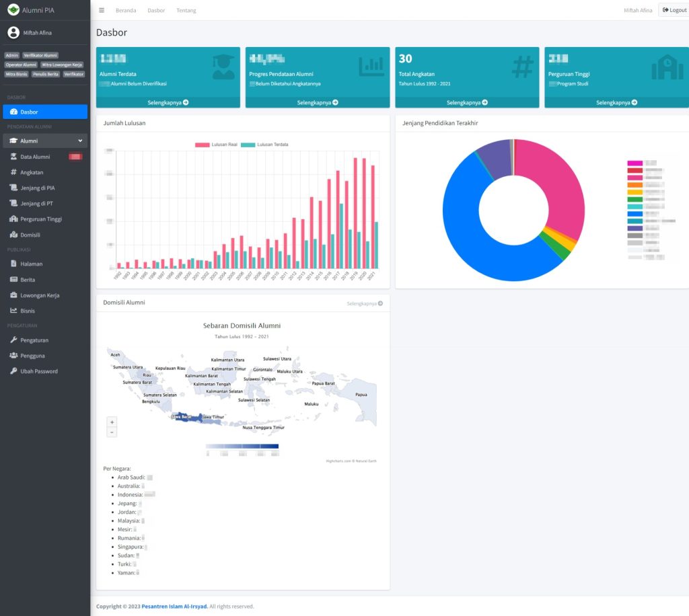Click the Lowongan Kerja briefcase icon
The height and width of the screenshot is (616, 689).
13,295
